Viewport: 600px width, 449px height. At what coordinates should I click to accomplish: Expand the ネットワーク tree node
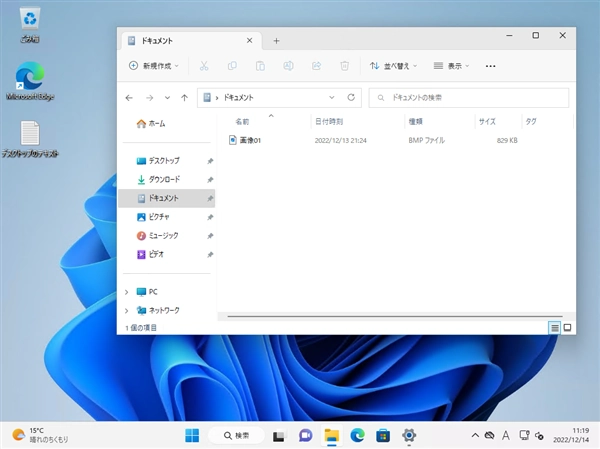click(x=127, y=310)
